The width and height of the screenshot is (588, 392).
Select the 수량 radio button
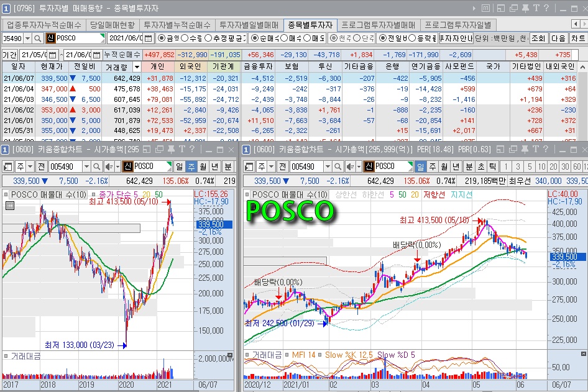(185, 39)
